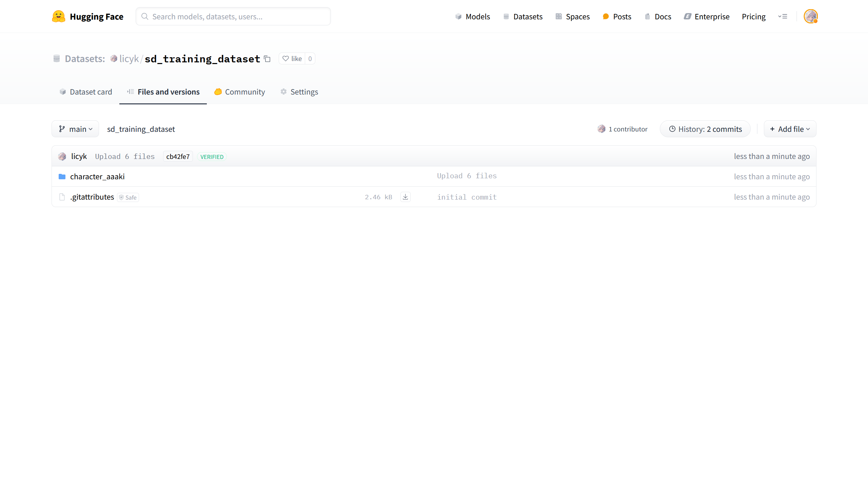Open the licyk profile link

129,59
